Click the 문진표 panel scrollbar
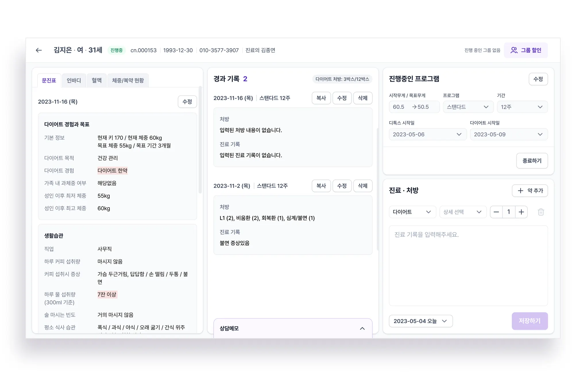The image size is (588, 392). [200, 140]
